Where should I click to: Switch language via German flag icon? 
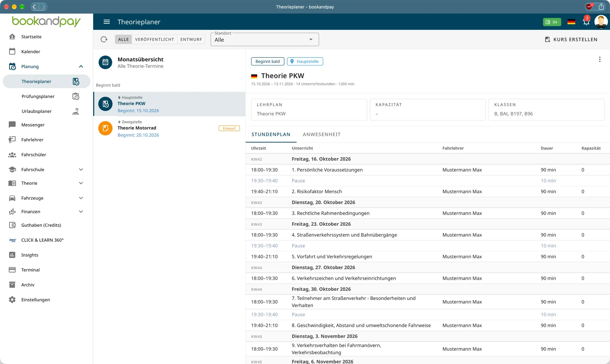pyautogui.click(x=571, y=22)
